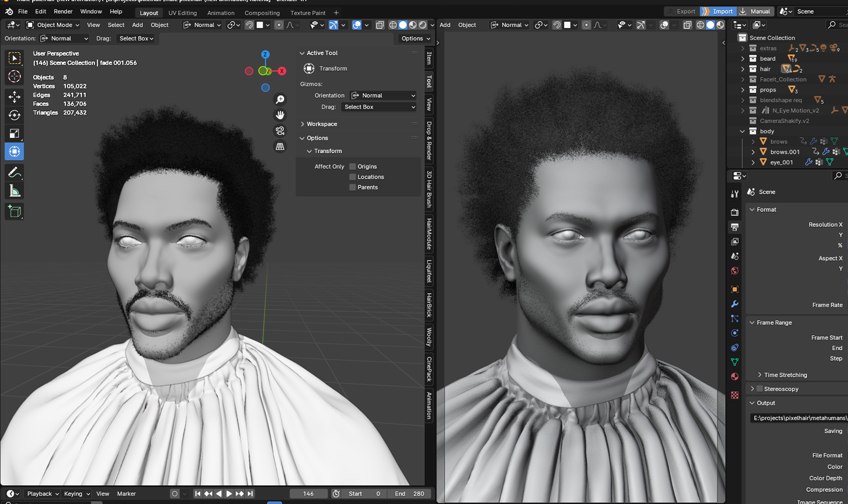The image size is (848, 504).
Task: Click the current frame field showing 146
Action: (x=309, y=494)
